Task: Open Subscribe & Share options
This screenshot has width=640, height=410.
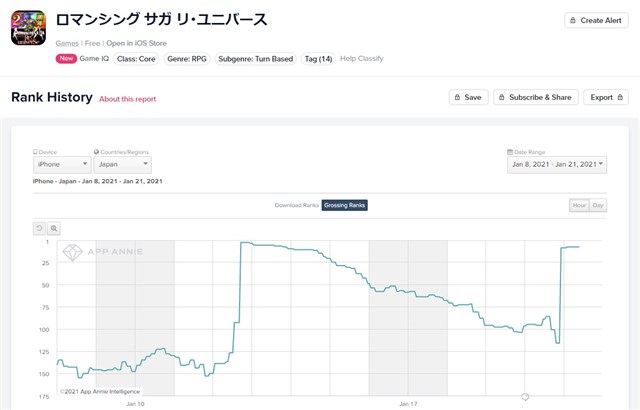Action: tap(537, 97)
